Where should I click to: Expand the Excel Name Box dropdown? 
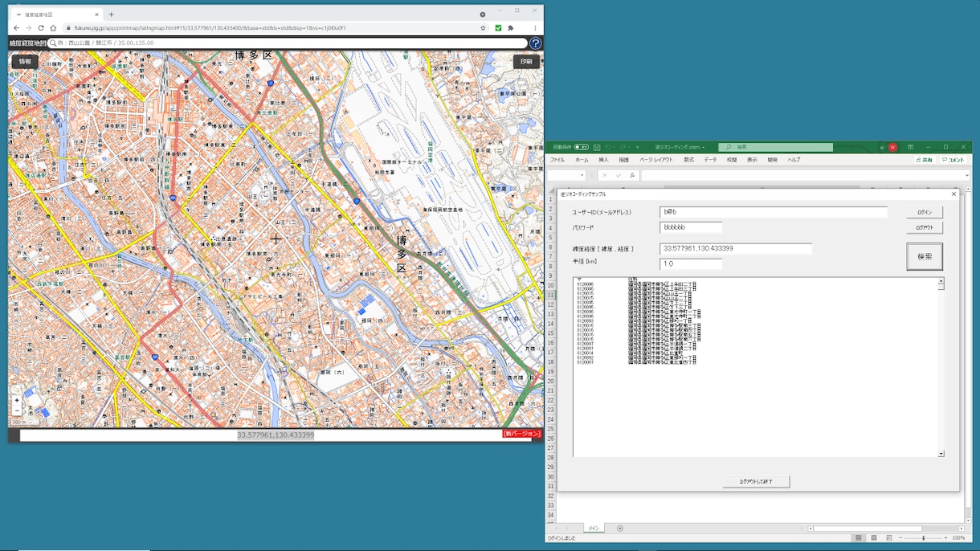point(581,175)
